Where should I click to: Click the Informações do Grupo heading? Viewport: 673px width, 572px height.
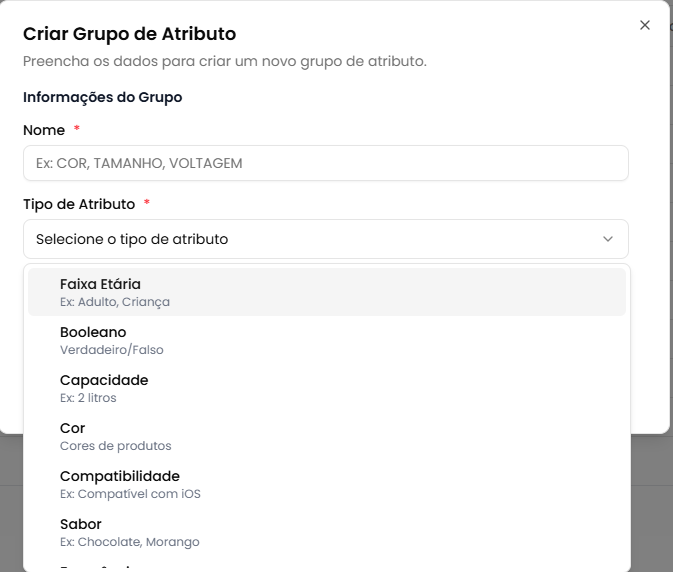[x=102, y=97]
